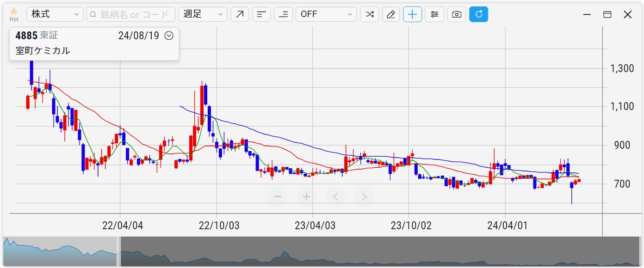The image size is (644, 268).
Task: Refresh the chart with reload button
Action: pyautogui.click(x=478, y=14)
